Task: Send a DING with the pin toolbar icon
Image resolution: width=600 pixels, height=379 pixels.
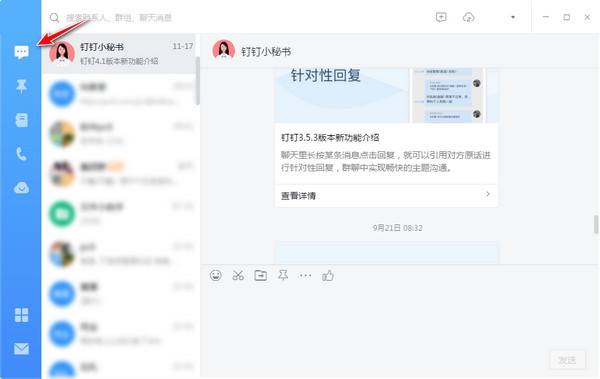Action: click(x=283, y=275)
